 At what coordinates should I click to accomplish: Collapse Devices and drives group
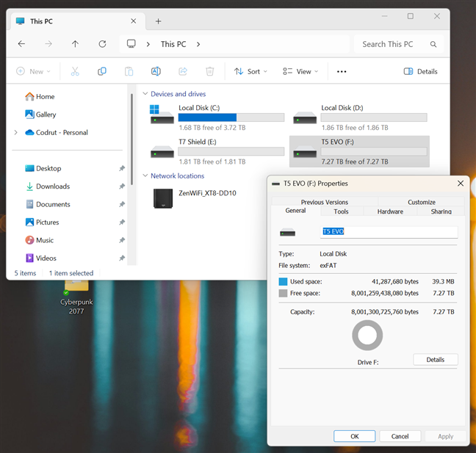tap(145, 94)
